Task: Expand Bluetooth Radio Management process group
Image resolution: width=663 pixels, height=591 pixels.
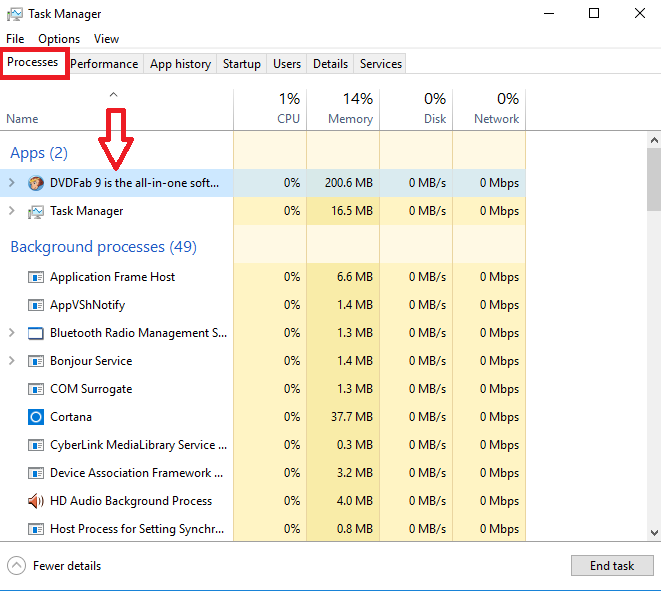Action: 12,333
